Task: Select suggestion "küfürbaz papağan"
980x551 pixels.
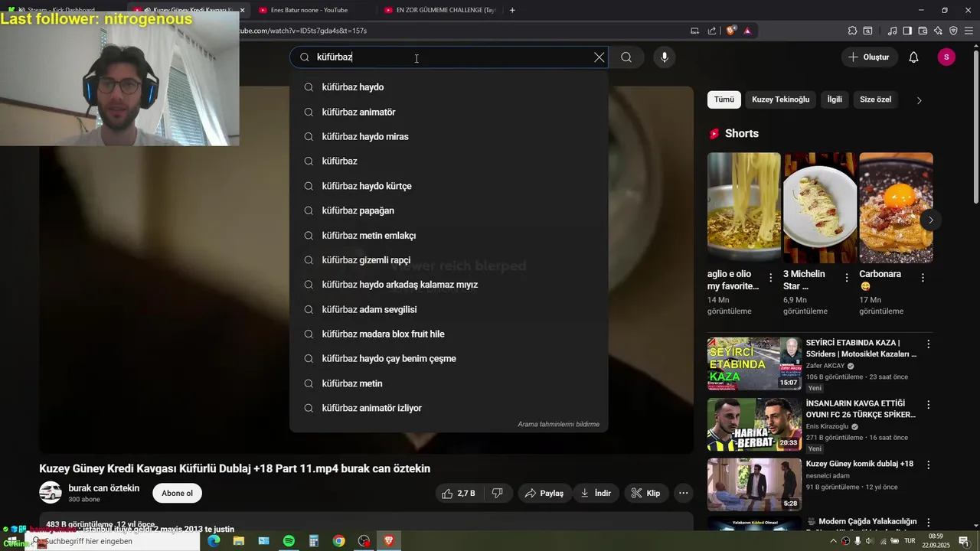Action: pyautogui.click(x=449, y=210)
